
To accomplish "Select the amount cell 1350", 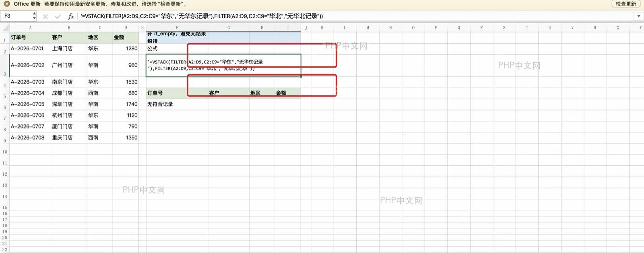I will 126,138.
